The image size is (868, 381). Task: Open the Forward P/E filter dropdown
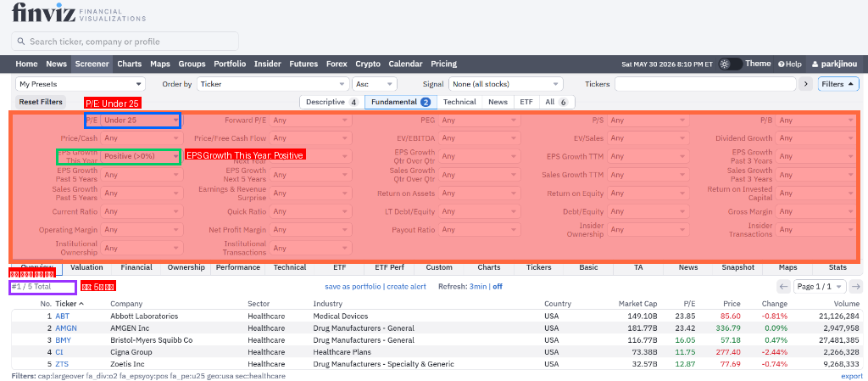click(x=310, y=120)
